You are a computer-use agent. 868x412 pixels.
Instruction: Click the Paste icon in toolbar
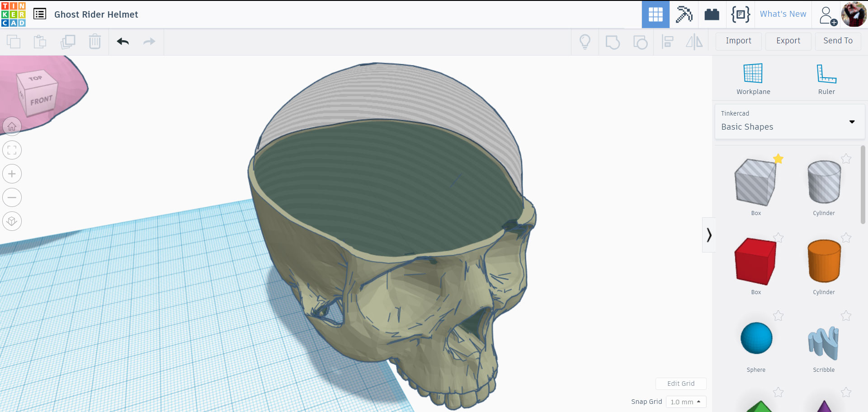pos(40,42)
